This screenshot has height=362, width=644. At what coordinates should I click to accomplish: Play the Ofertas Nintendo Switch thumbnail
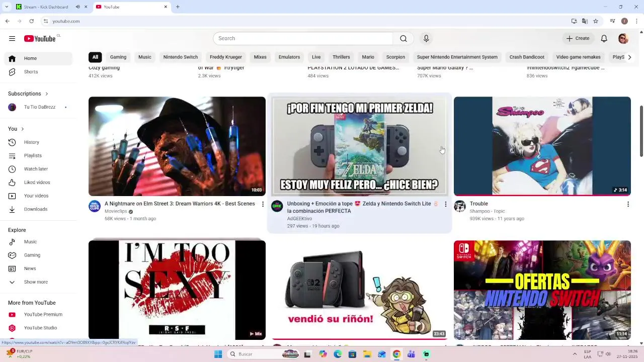[x=542, y=290]
